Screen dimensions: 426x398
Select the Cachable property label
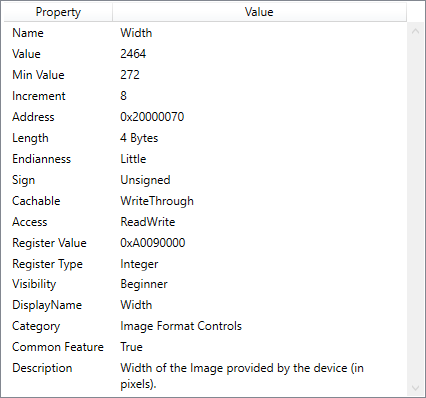click(x=36, y=201)
